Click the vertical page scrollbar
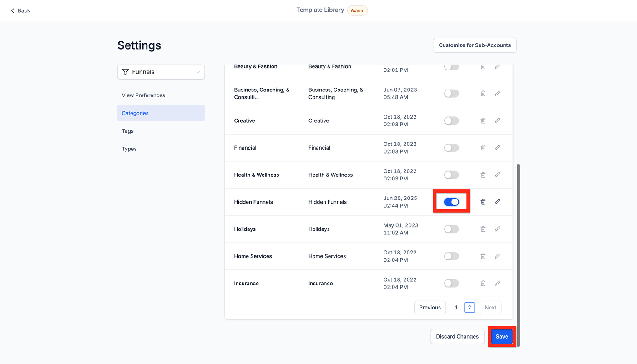The width and height of the screenshot is (637, 364). (x=518, y=254)
